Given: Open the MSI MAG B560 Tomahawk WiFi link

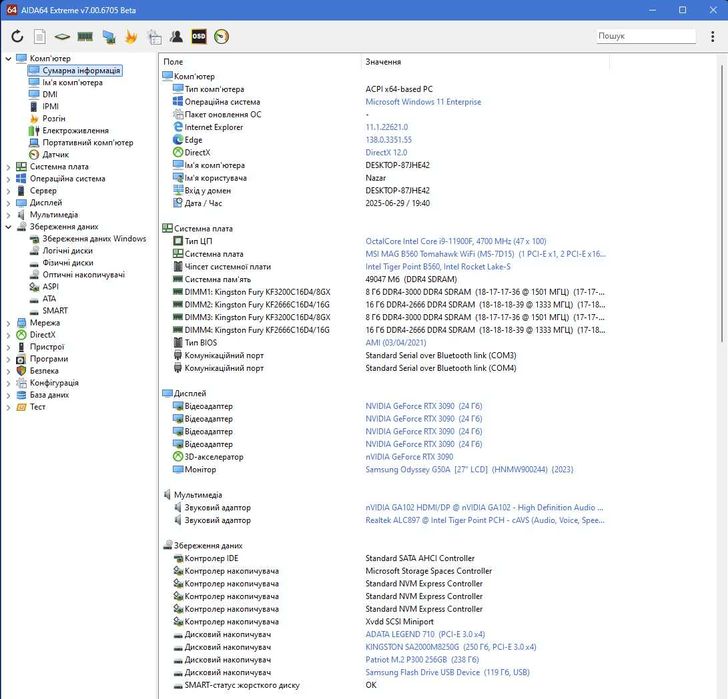Looking at the screenshot, I should coord(485,254).
